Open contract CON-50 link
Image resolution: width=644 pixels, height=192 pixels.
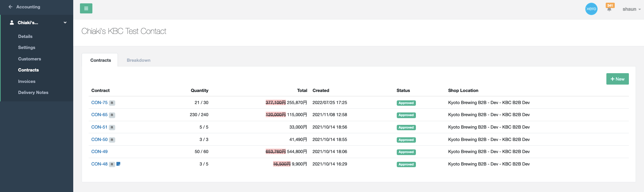point(99,139)
